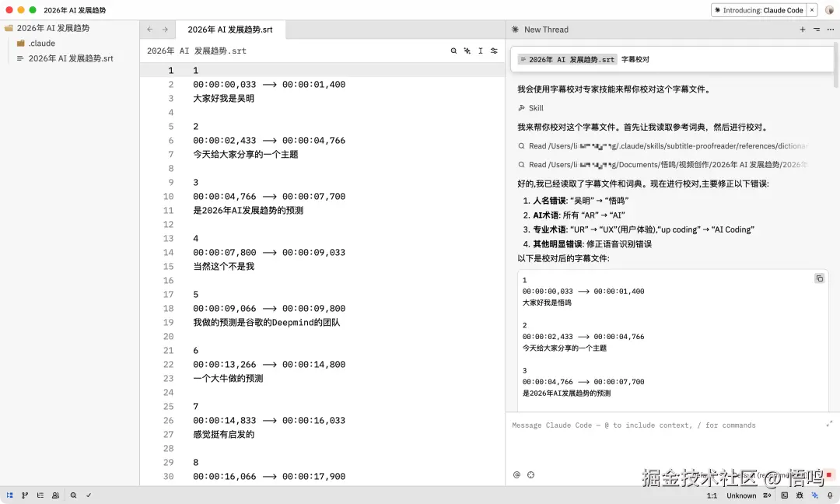Open the Unknown language selector in the status bar

(740, 495)
